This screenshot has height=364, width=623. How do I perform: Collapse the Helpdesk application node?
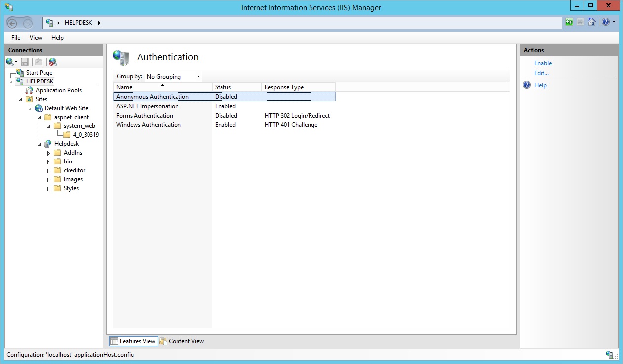click(40, 144)
